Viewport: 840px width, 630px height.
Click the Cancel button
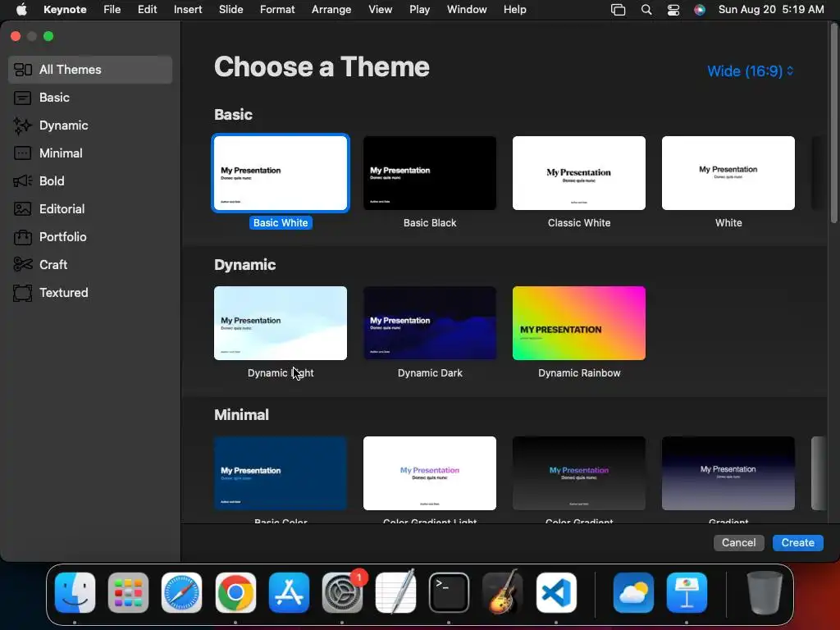click(x=739, y=543)
